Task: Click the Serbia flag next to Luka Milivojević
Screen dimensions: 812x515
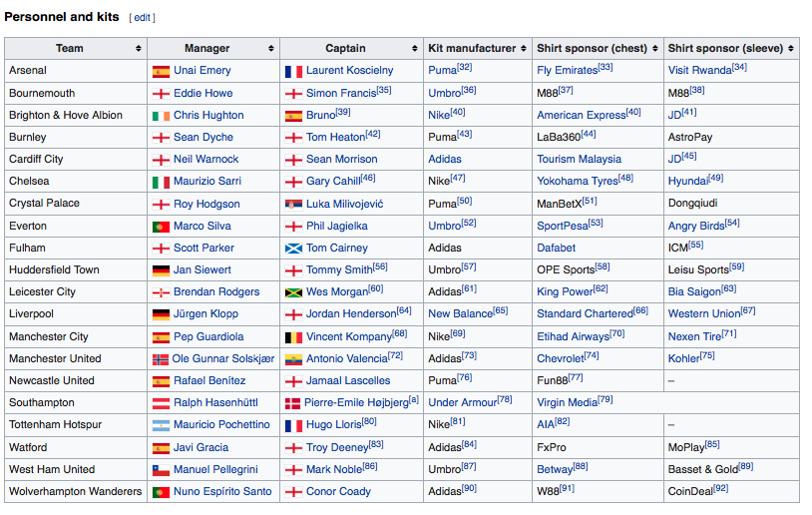Action: coord(293,204)
